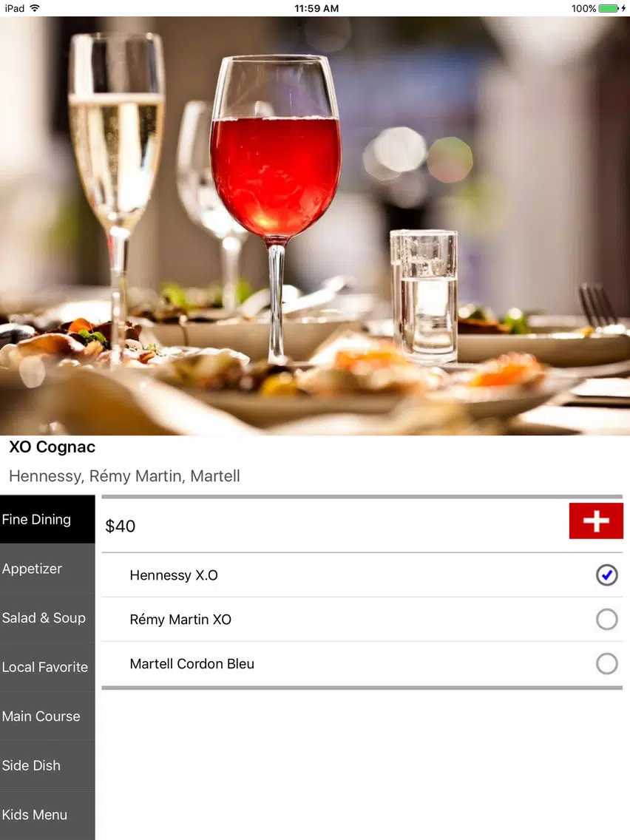Click the Martell Cordon Bleu option text

tap(192, 664)
